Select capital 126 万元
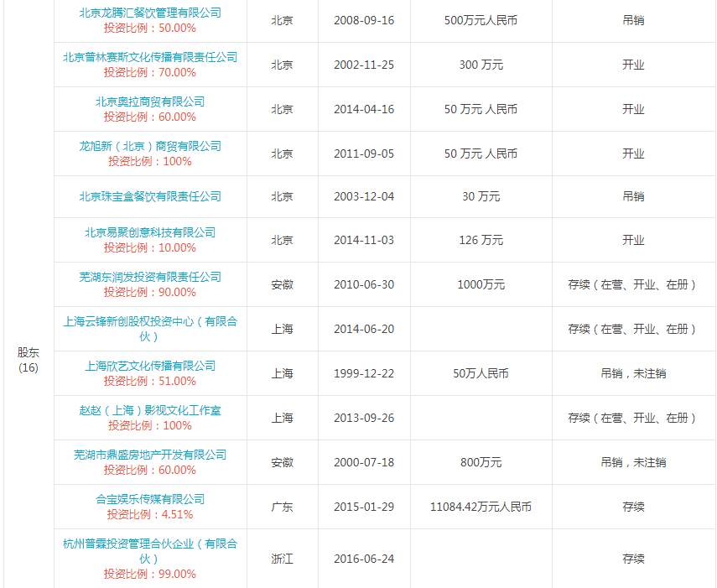 coord(481,240)
